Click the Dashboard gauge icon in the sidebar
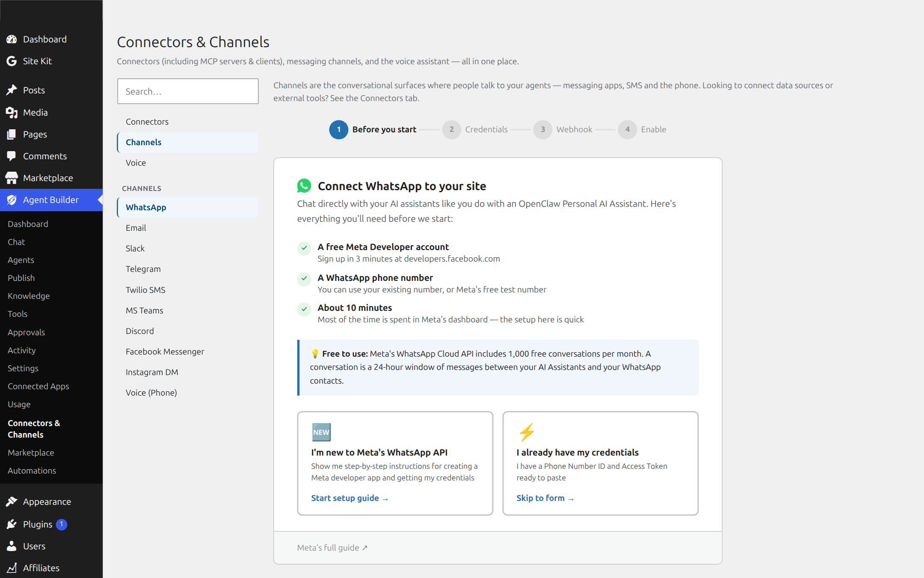The image size is (924, 578). 12,39
